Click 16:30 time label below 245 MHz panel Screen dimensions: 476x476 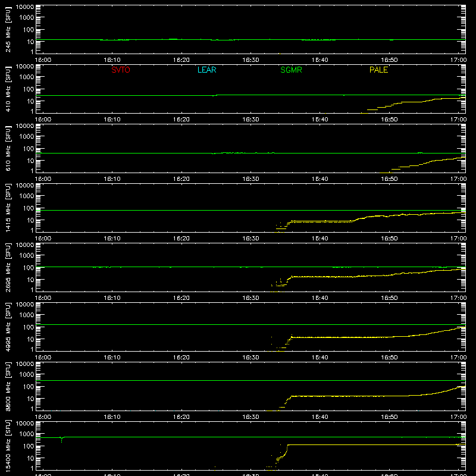pos(250,60)
